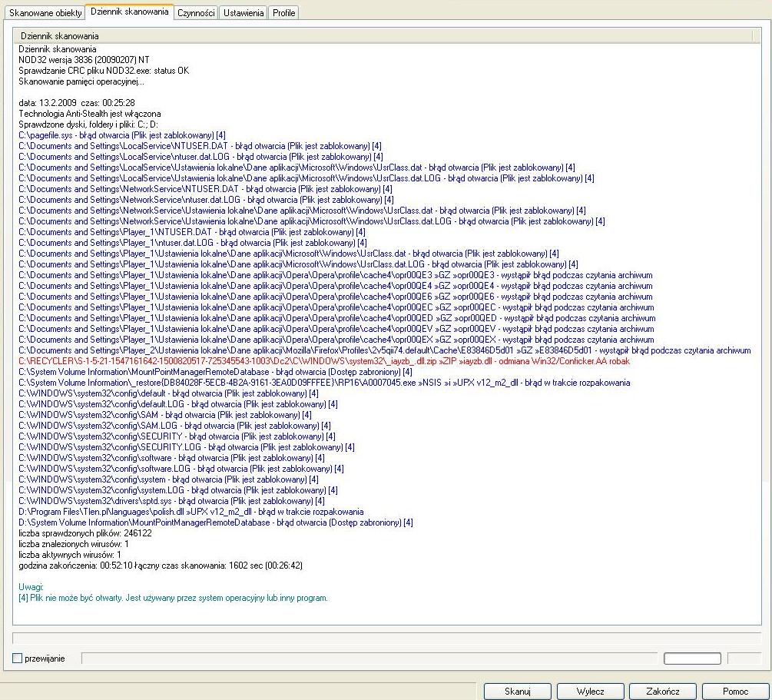Select the red Conficker.AA infected file line
Image resolution: width=772 pixels, height=700 pixels.
[324, 361]
